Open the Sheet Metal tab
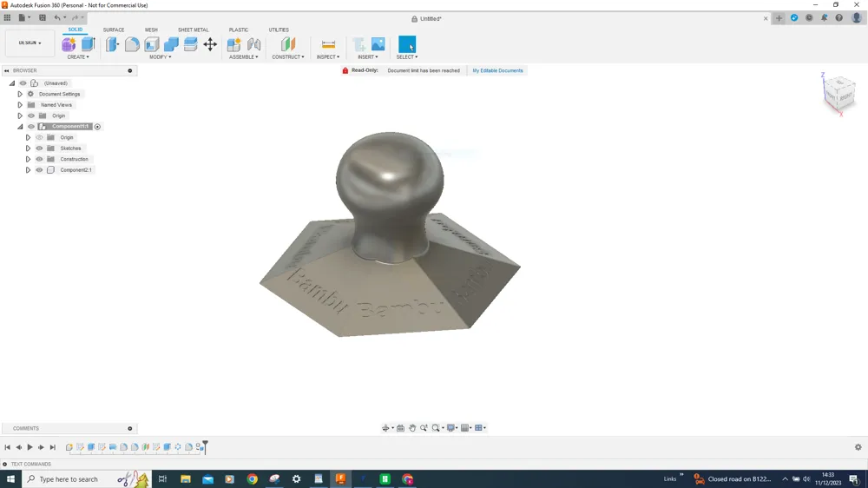 pos(193,30)
